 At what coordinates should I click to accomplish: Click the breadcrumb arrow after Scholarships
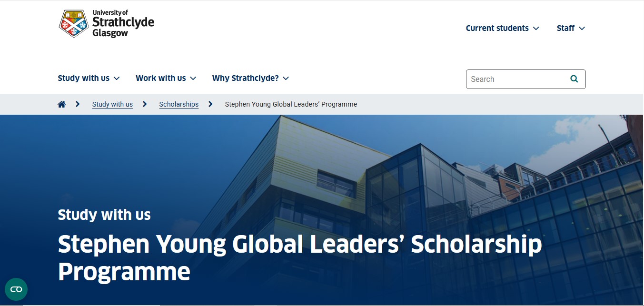210,104
